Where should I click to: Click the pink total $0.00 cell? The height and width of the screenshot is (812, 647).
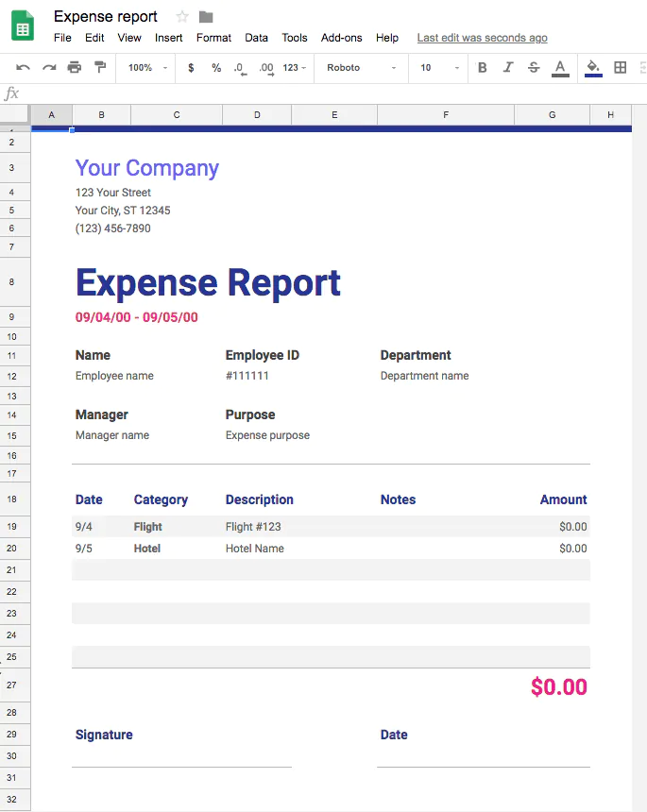[x=559, y=687]
